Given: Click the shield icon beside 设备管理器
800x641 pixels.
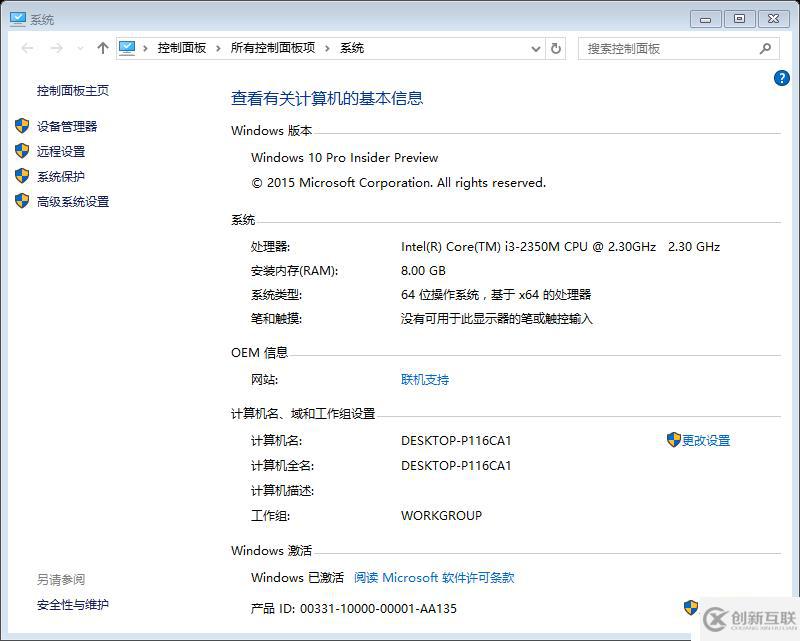Looking at the screenshot, I should (22, 126).
